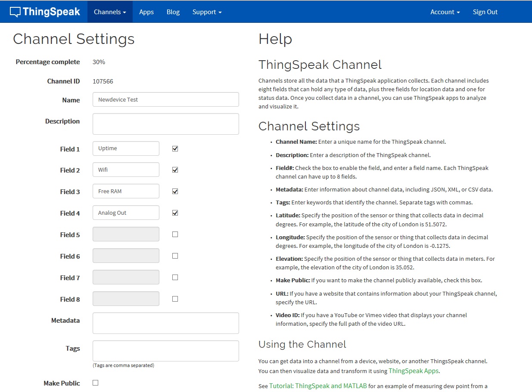This screenshot has height=392, width=532.
Task: Click the 'Video ID:' help bullet
Action: coord(371,319)
